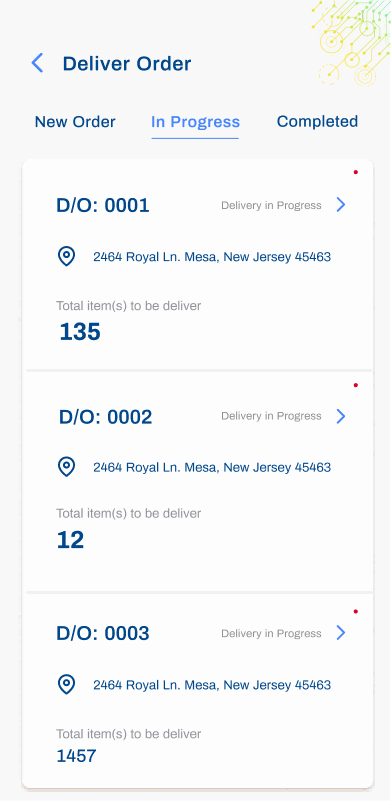This screenshot has width=391, height=801.
Task: Select the In Progress tab
Action: (195, 123)
